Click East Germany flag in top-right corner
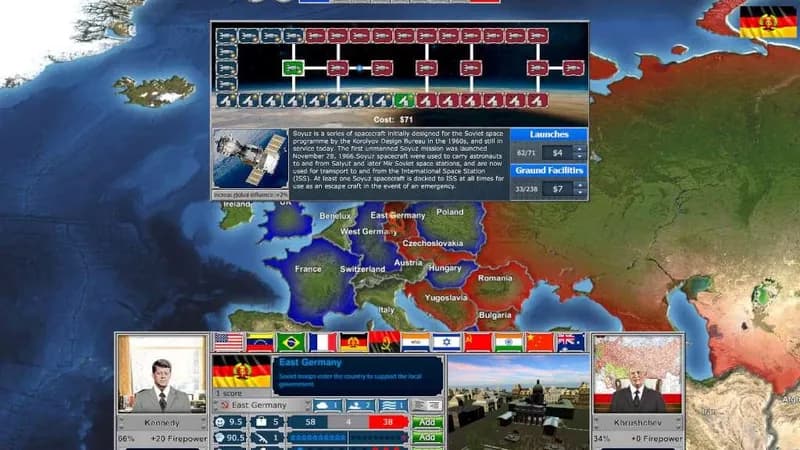 point(767,21)
